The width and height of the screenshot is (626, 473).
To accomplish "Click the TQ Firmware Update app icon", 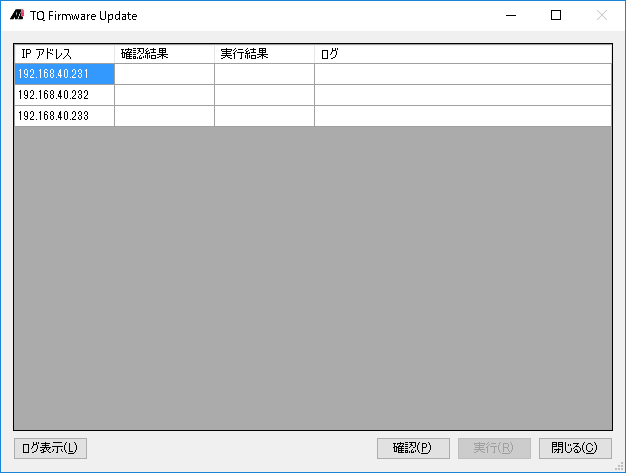I will coord(17,15).
